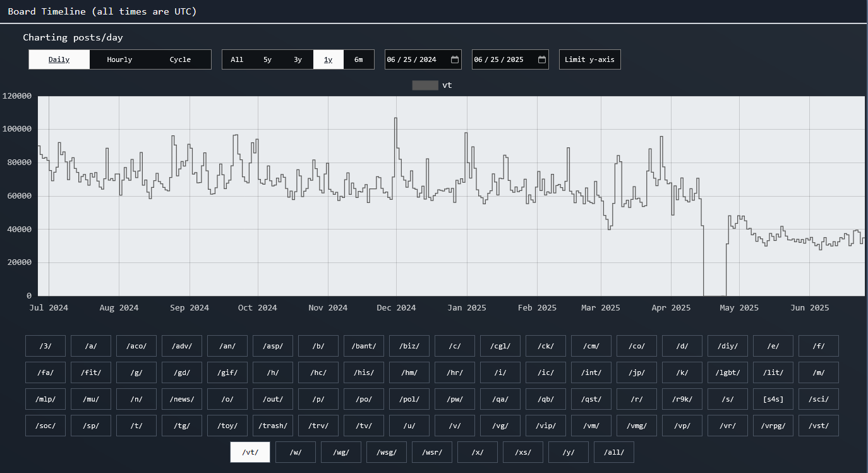
Task: Load the /news/ board chart
Action: (182, 399)
